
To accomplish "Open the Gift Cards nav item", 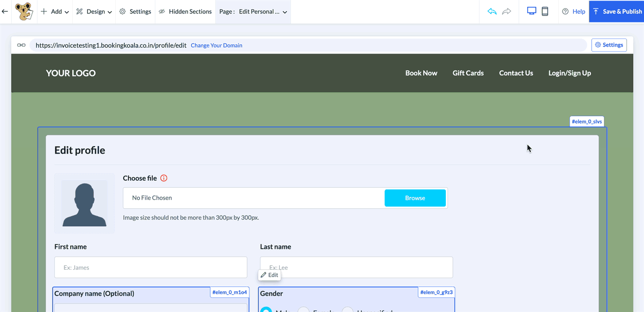I will point(468,73).
